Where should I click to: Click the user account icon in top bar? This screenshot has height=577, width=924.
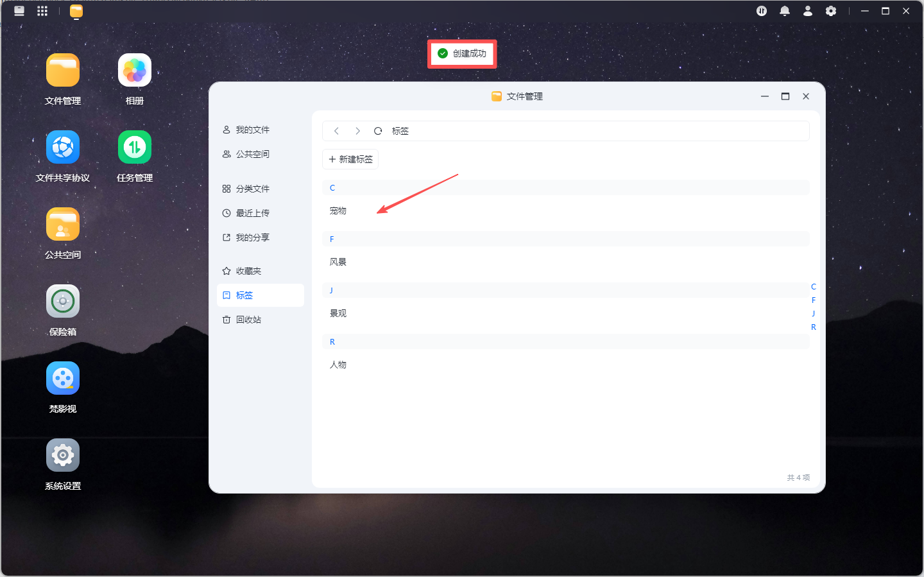[808, 11]
